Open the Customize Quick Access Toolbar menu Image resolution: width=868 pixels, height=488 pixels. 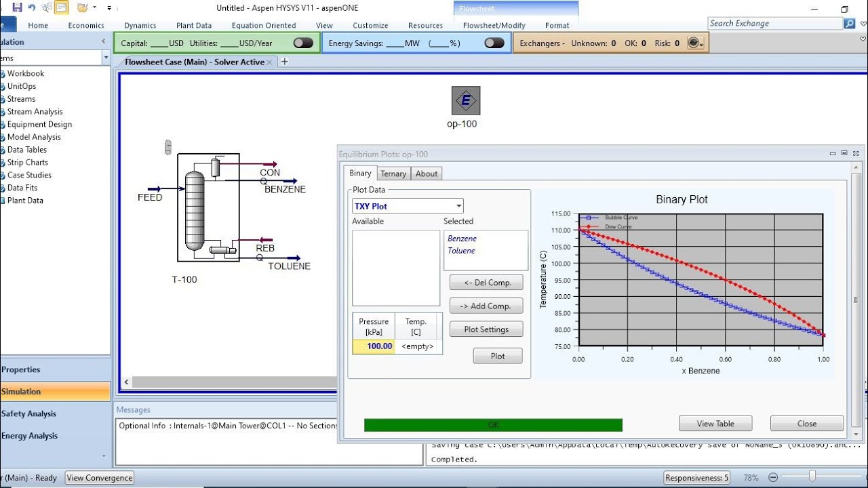109,8
